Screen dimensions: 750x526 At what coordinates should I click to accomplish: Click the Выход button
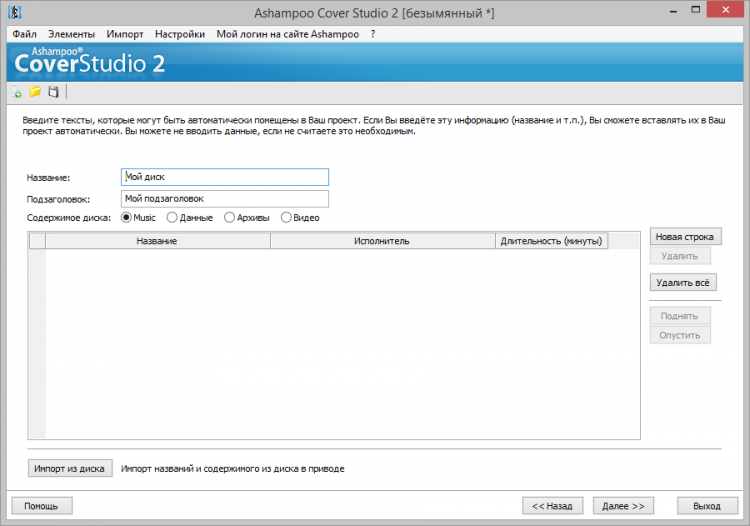707,506
